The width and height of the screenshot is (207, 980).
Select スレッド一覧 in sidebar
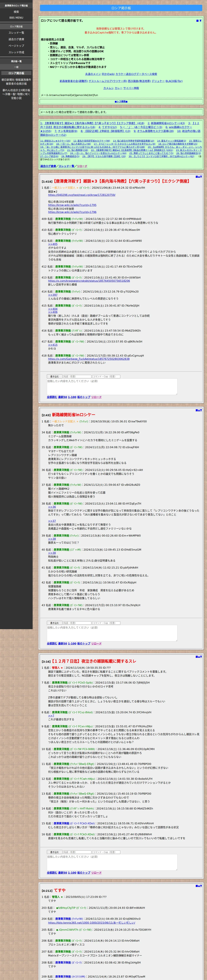(x=16, y=33)
